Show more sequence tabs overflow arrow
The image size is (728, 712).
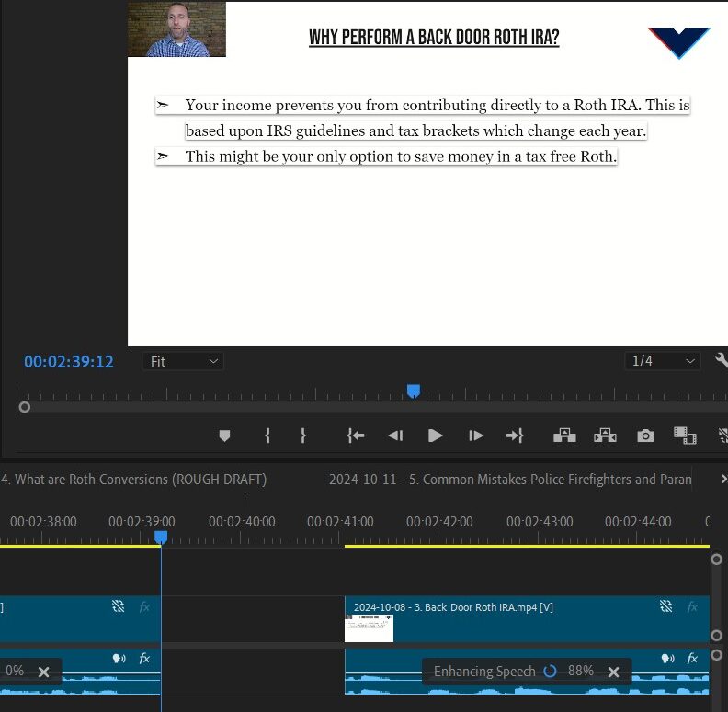pyautogui.click(x=723, y=479)
